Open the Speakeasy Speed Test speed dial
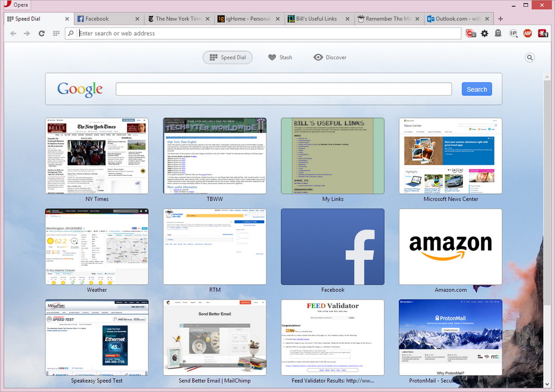The image size is (555, 392). 97,337
